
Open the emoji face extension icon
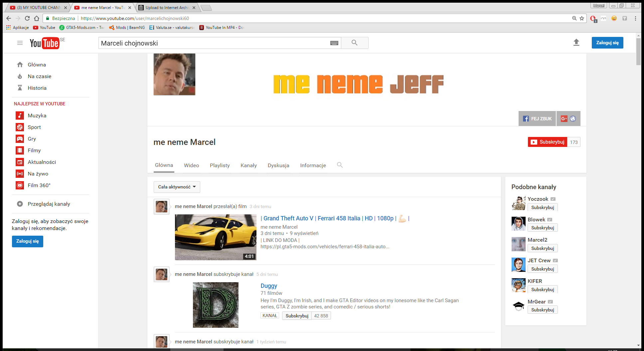[x=614, y=18]
